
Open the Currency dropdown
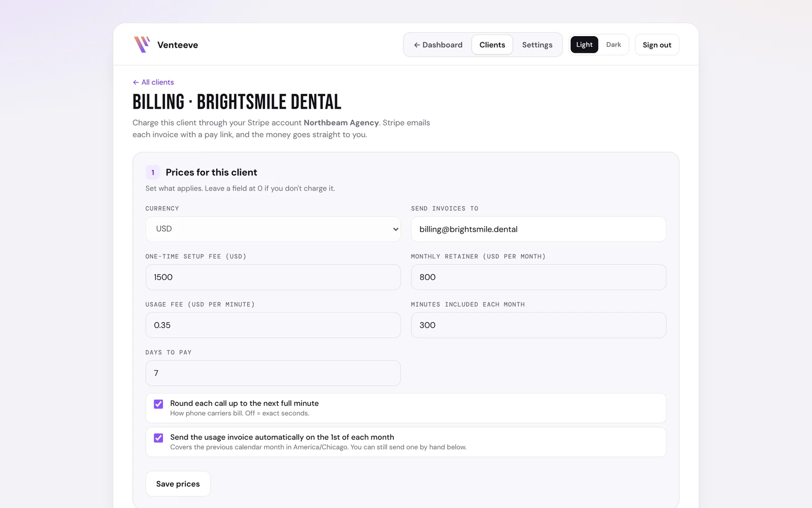click(x=273, y=229)
